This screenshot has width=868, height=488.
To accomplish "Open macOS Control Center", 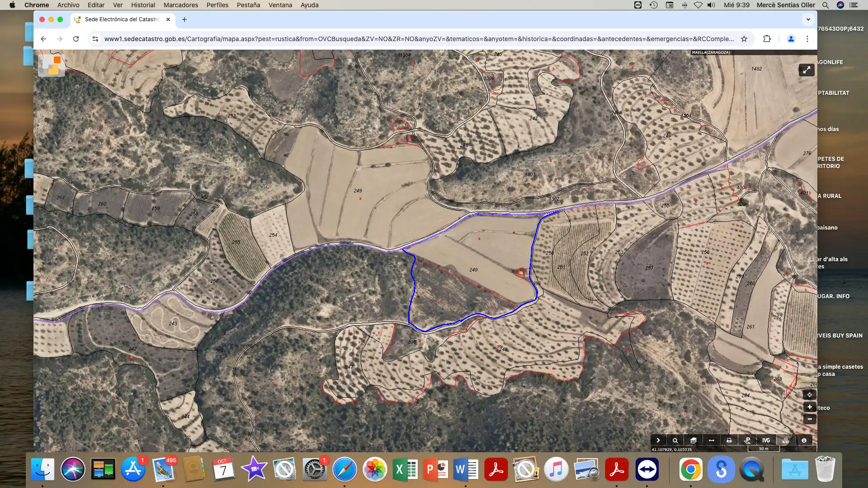I will pos(854,5).
